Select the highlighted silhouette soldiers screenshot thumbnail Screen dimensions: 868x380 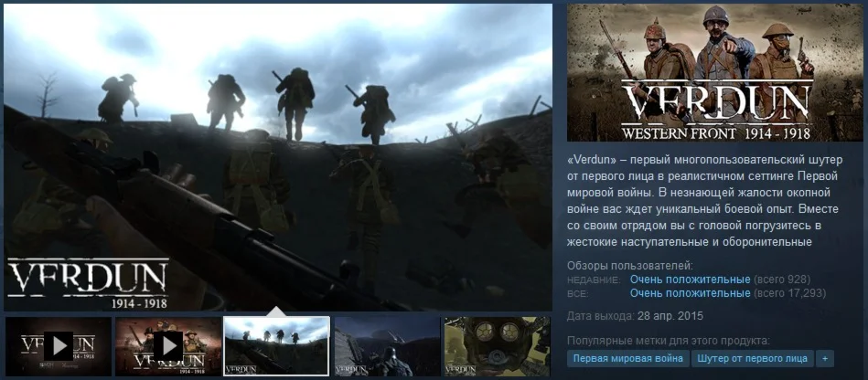coord(277,346)
